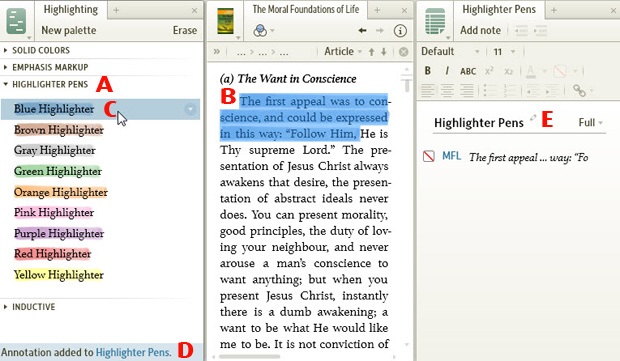Go forward with the right arrow icon
Image resolution: width=620 pixels, height=361 pixels.
(x=380, y=30)
